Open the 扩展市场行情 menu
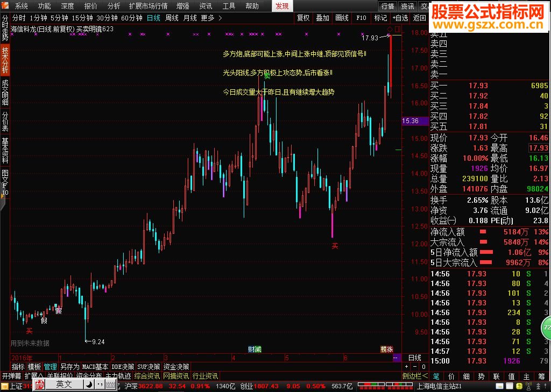 click(x=148, y=6)
